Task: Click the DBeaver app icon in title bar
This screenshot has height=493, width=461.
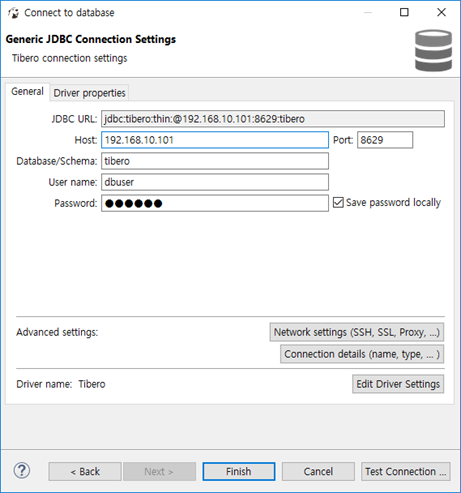Action: pos(14,13)
